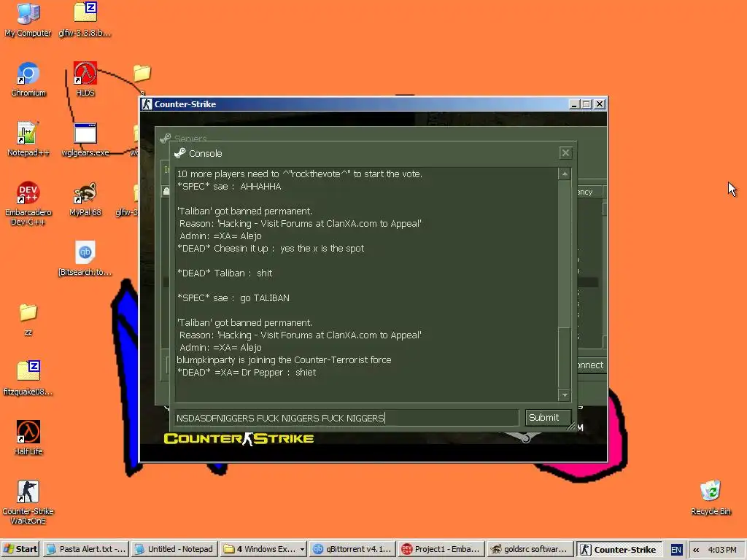Close the Counter-Strike window
747x560 pixels.
point(600,104)
